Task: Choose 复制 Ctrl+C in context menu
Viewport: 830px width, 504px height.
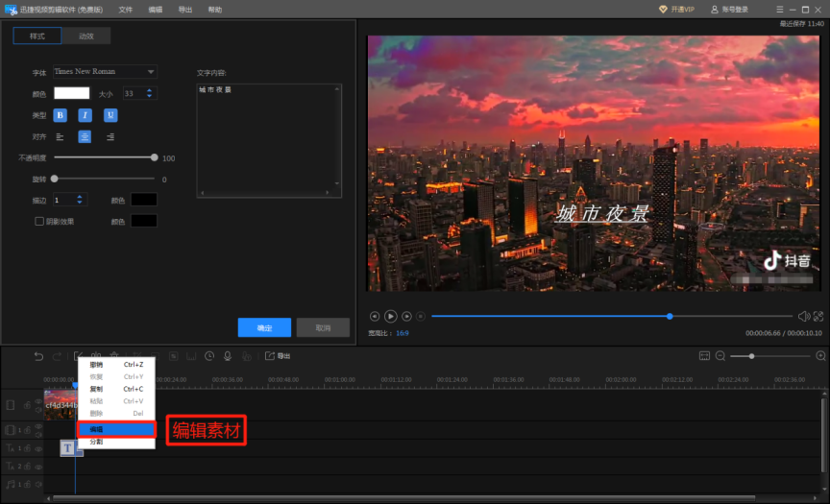Action: click(116, 389)
